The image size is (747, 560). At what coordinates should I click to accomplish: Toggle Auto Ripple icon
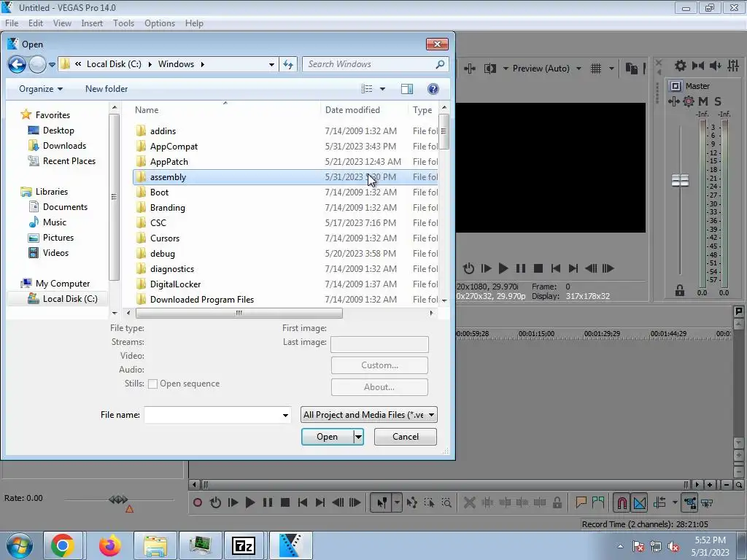pyautogui.click(x=659, y=502)
